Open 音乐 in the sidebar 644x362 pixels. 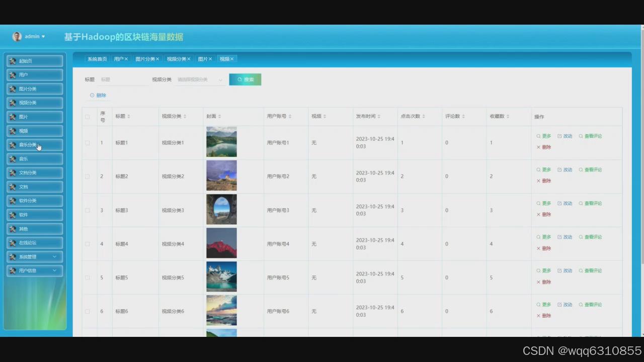(35, 159)
